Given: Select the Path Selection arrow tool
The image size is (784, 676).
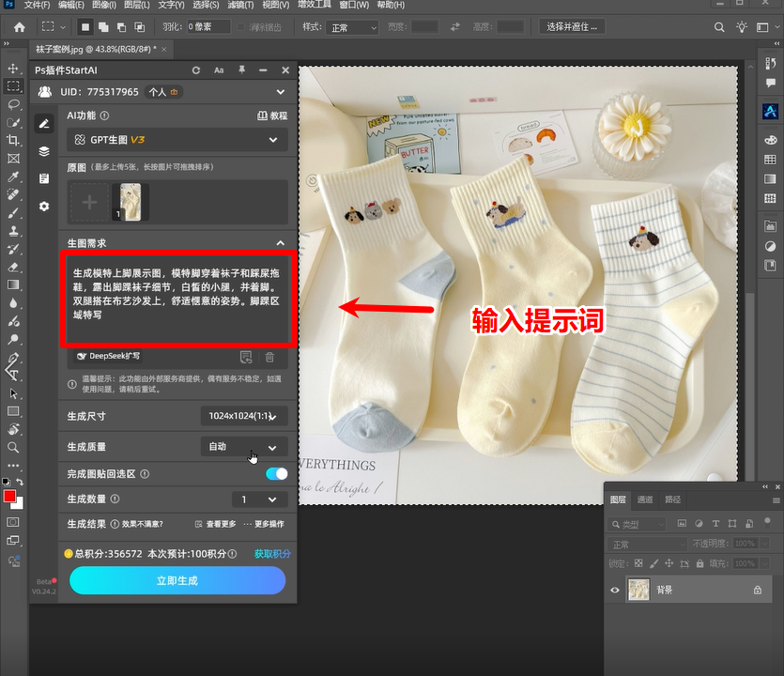Looking at the screenshot, I should pyautogui.click(x=13, y=393).
